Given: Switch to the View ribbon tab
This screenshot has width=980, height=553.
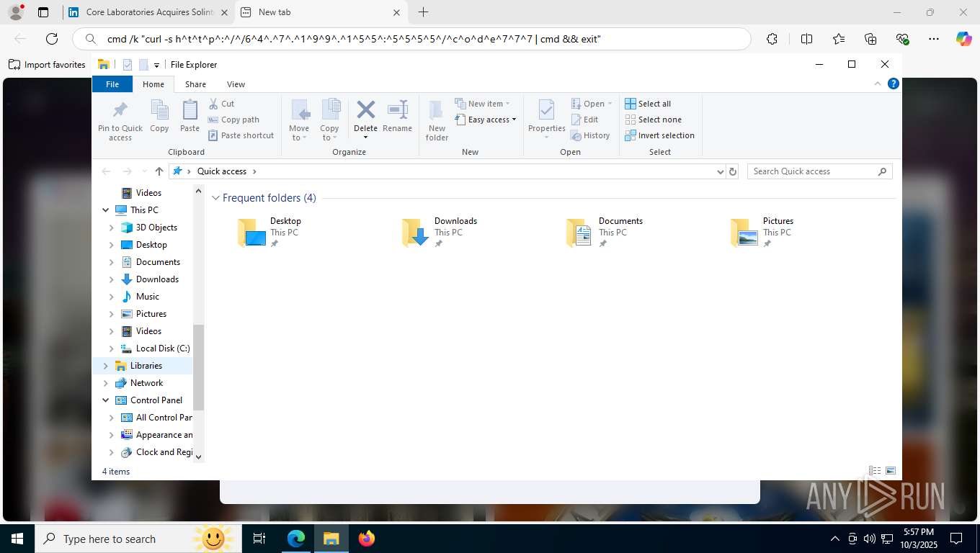Looking at the screenshot, I should tap(236, 84).
